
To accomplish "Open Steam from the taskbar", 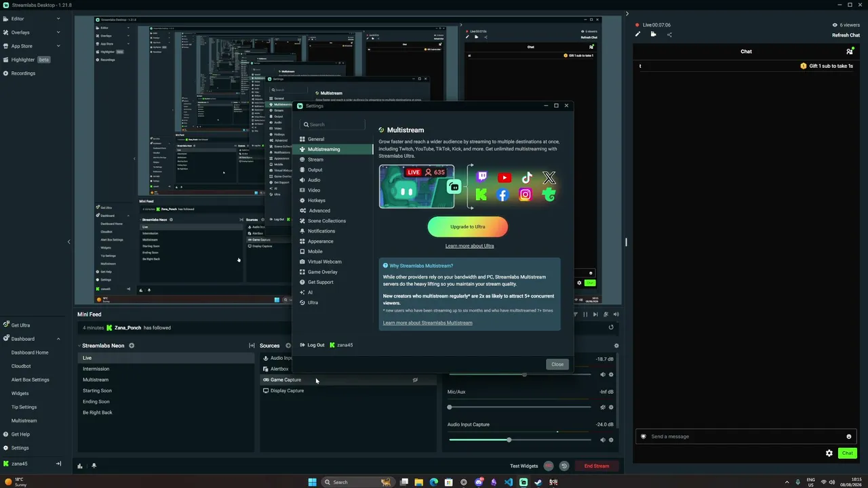I will (x=538, y=482).
